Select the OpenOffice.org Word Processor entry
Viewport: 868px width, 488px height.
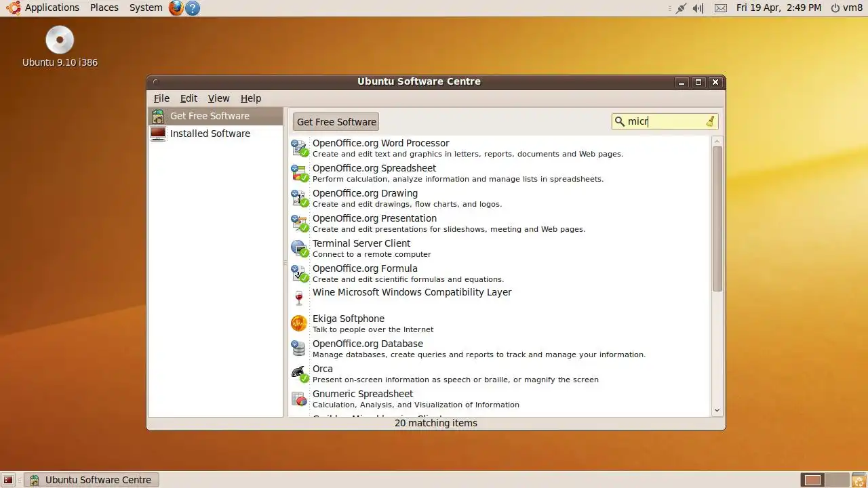pyautogui.click(x=499, y=148)
